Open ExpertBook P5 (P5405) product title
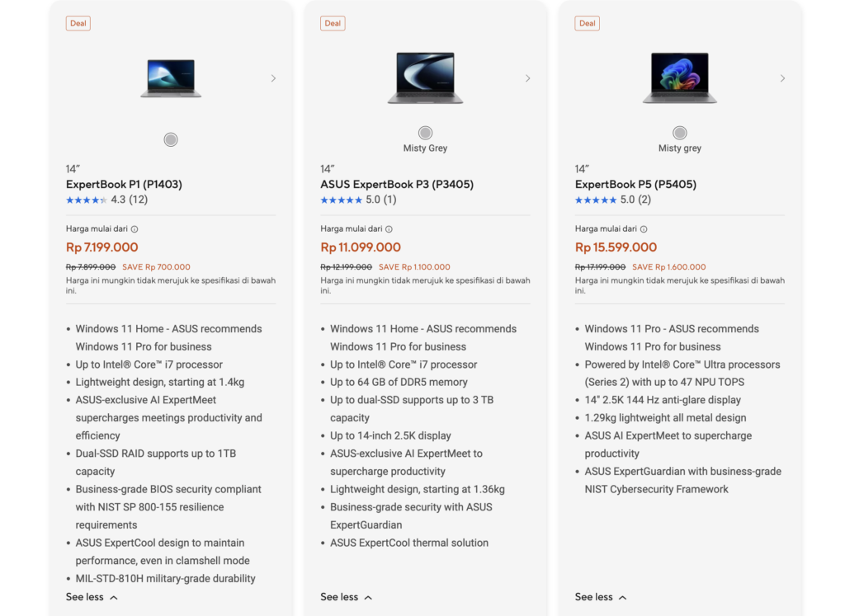Image resolution: width=845 pixels, height=616 pixels. 635,185
